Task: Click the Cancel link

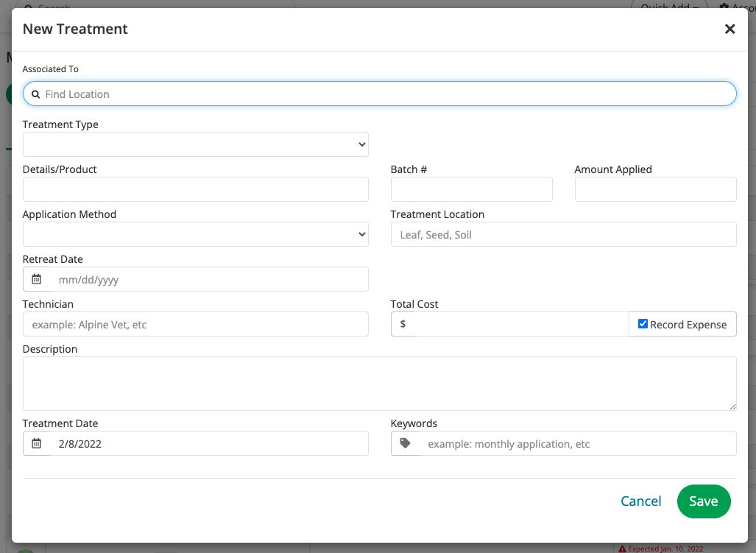Action: tap(640, 501)
